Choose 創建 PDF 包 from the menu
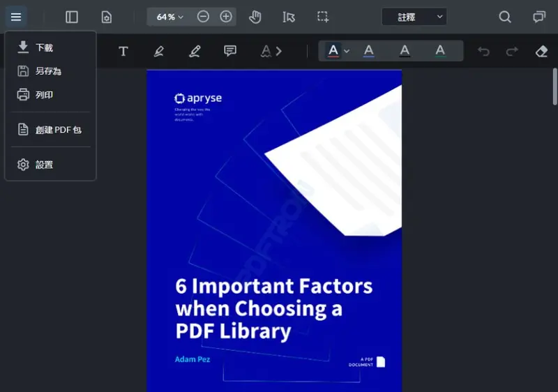The height and width of the screenshot is (392, 558). click(50, 130)
